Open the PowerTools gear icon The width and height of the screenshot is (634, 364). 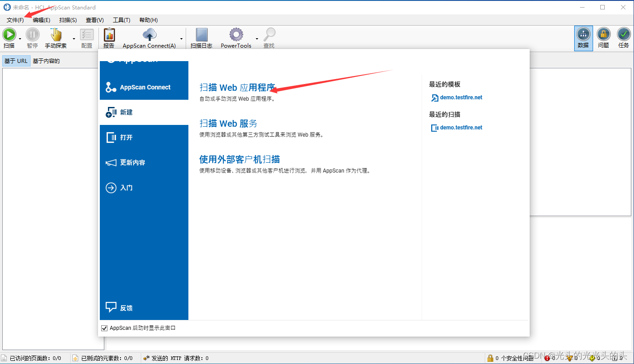(236, 35)
